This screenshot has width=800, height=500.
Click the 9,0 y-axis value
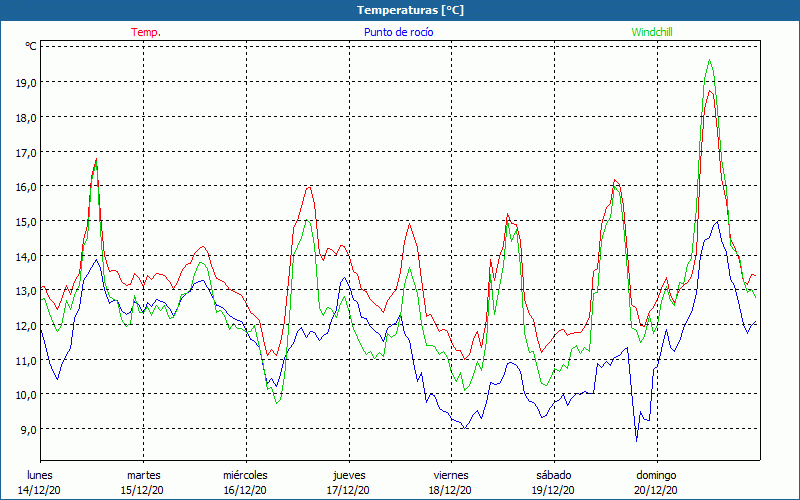[x=28, y=430]
